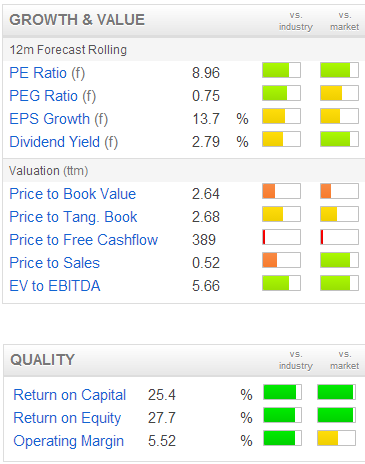This screenshot has height=464, width=365.
Task: Click the QUALITY panel header
Action: pyautogui.click(x=184, y=360)
